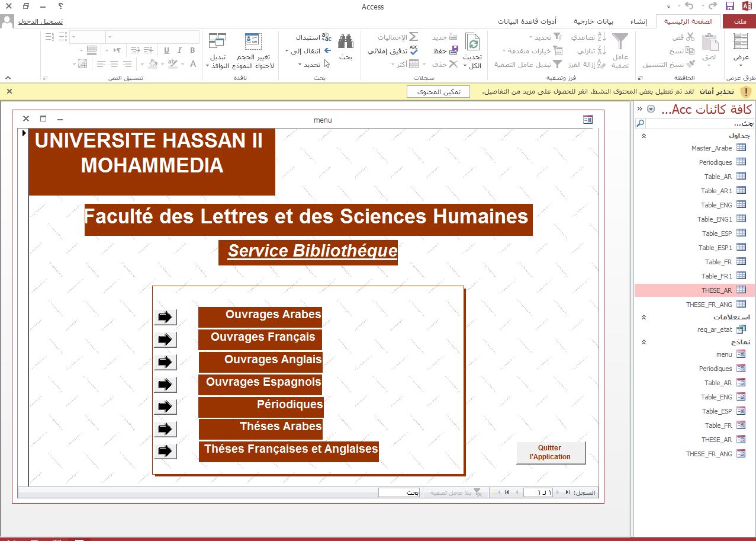Click the قص Cut scissors icon
756x541 pixels.
(x=690, y=37)
